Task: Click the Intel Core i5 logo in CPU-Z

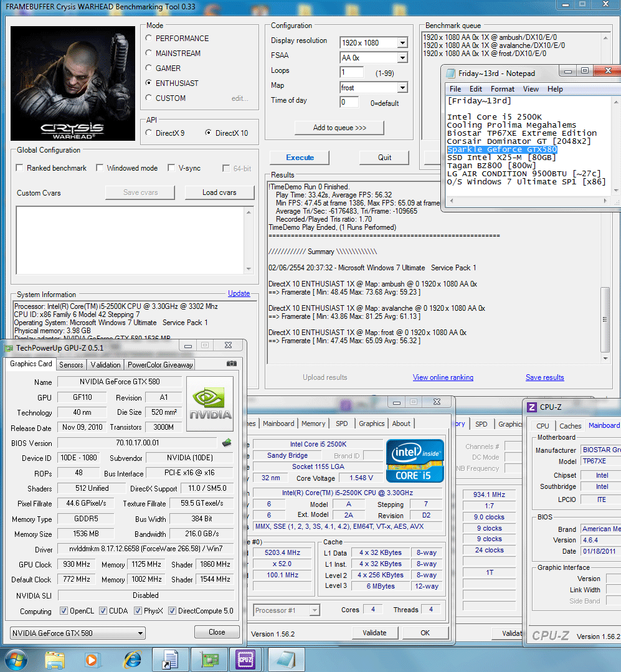Action: point(415,461)
